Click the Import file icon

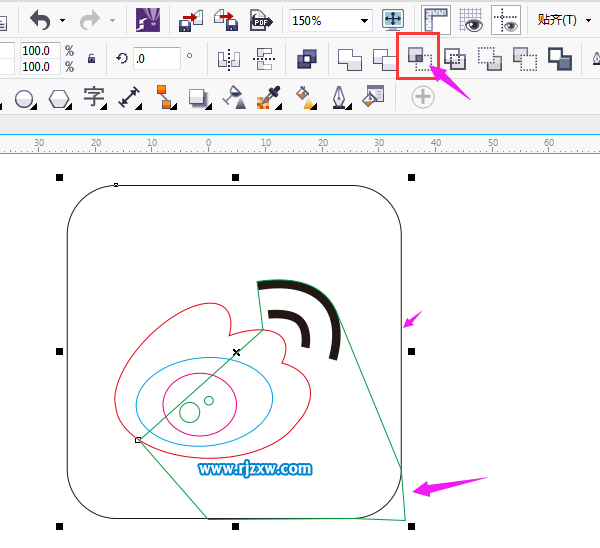tap(191, 20)
